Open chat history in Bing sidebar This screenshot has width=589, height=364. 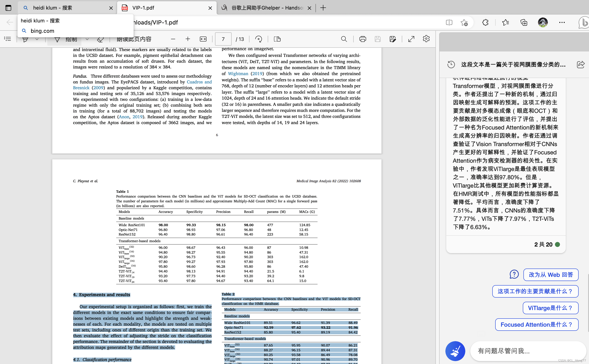click(x=451, y=65)
